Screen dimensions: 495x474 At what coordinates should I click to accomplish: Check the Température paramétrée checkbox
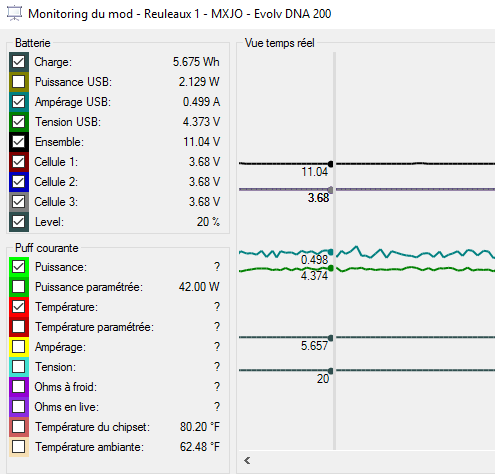click(19, 327)
